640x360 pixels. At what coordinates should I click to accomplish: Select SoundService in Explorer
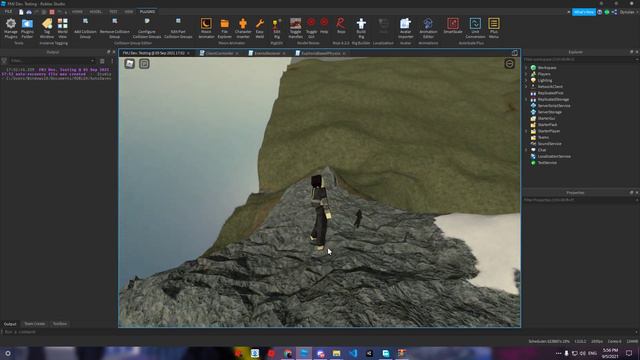click(x=549, y=144)
